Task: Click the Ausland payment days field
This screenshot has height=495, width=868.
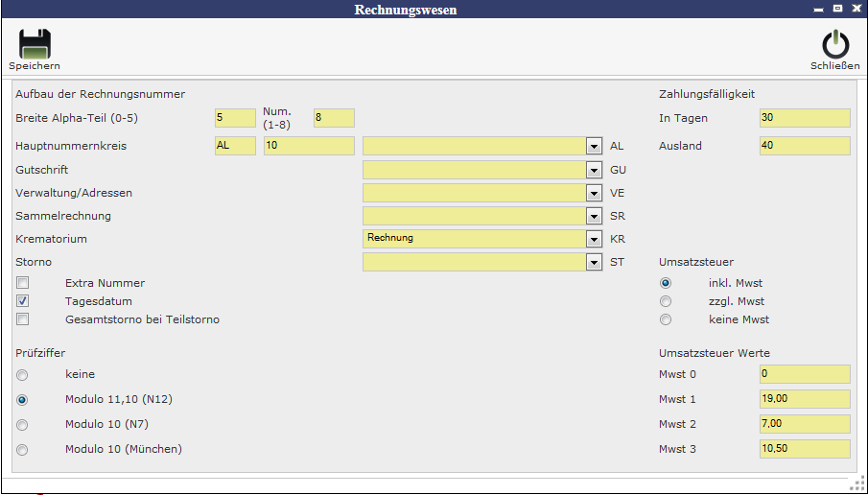Action: click(804, 146)
